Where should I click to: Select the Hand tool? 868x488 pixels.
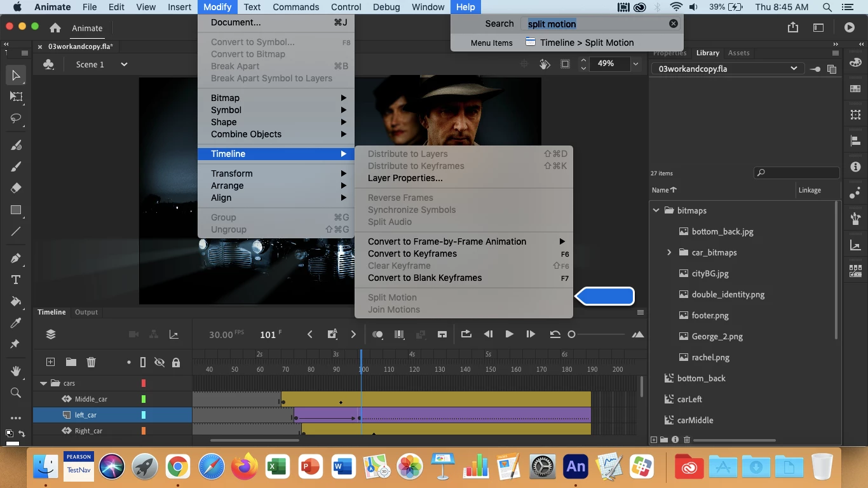(x=16, y=371)
